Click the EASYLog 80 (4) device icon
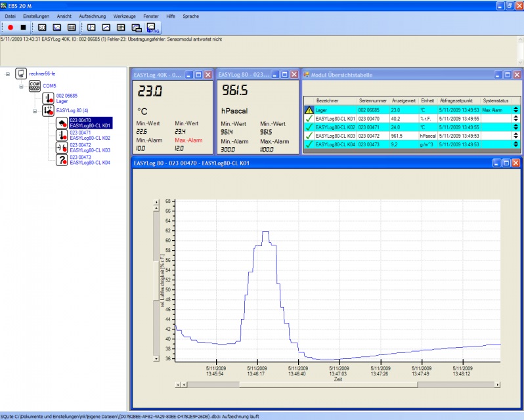524x420 pixels. click(x=48, y=110)
